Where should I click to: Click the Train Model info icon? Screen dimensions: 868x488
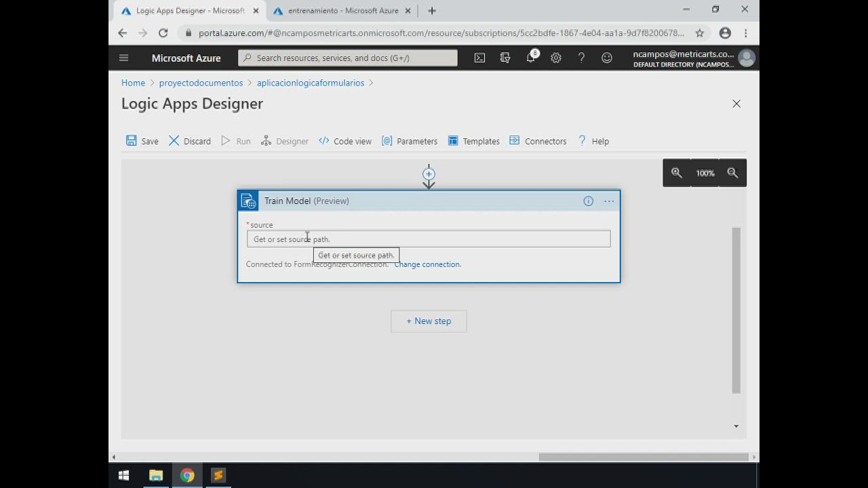(588, 201)
